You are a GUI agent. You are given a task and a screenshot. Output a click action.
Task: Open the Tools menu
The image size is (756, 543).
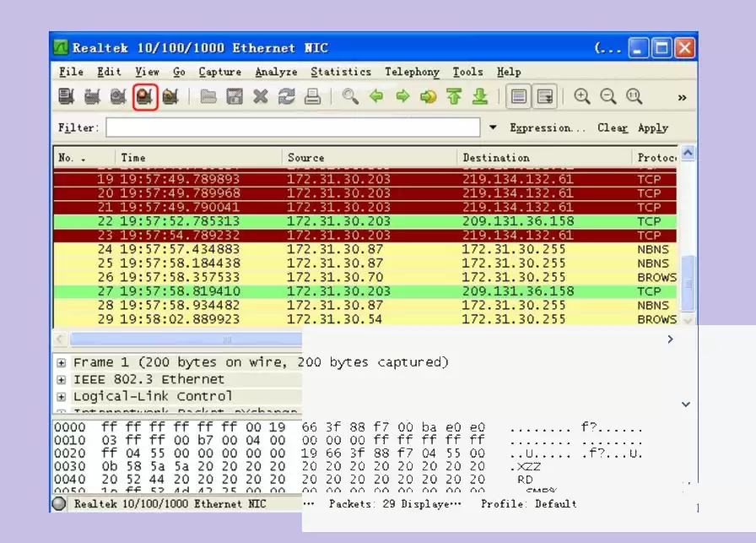pyautogui.click(x=467, y=72)
